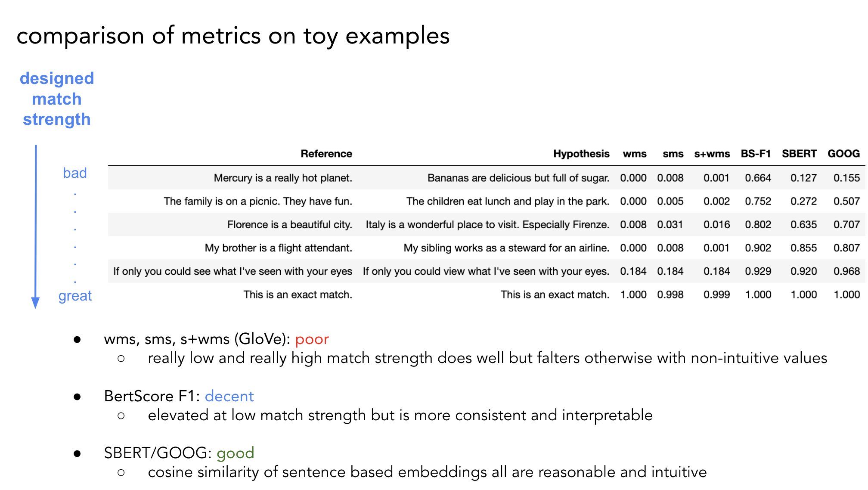Click the 'Hypothesis' column header

[581, 154]
